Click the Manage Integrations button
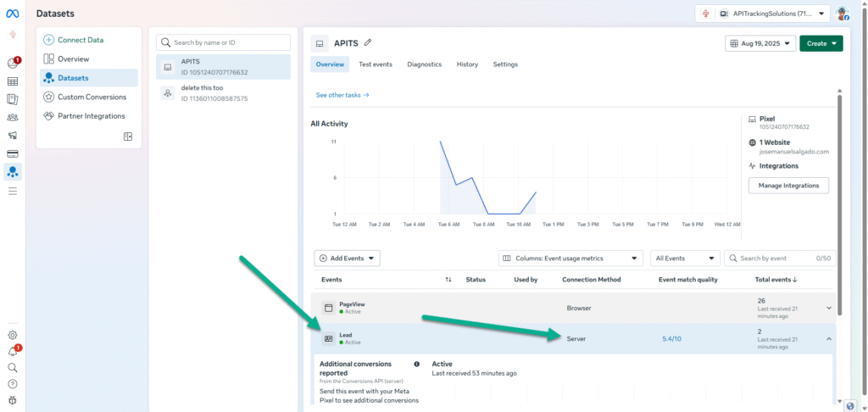This screenshot has height=412, width=868. tap(788, 186)
